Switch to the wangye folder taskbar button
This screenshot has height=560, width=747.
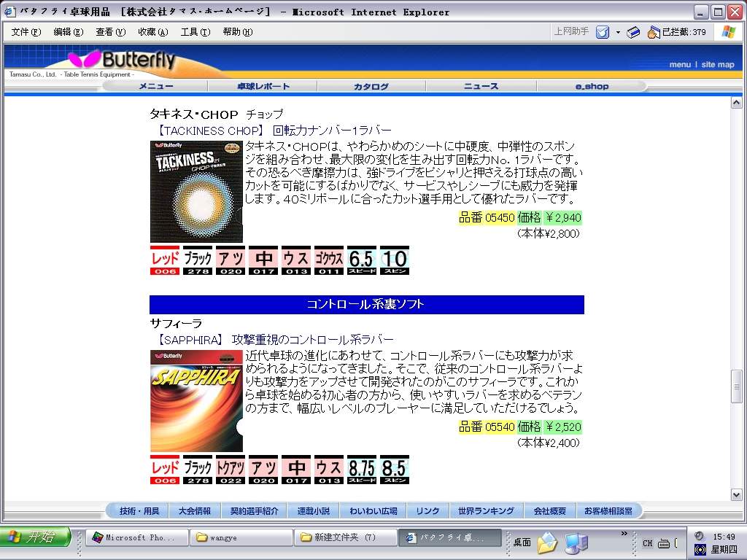point(241,537)
